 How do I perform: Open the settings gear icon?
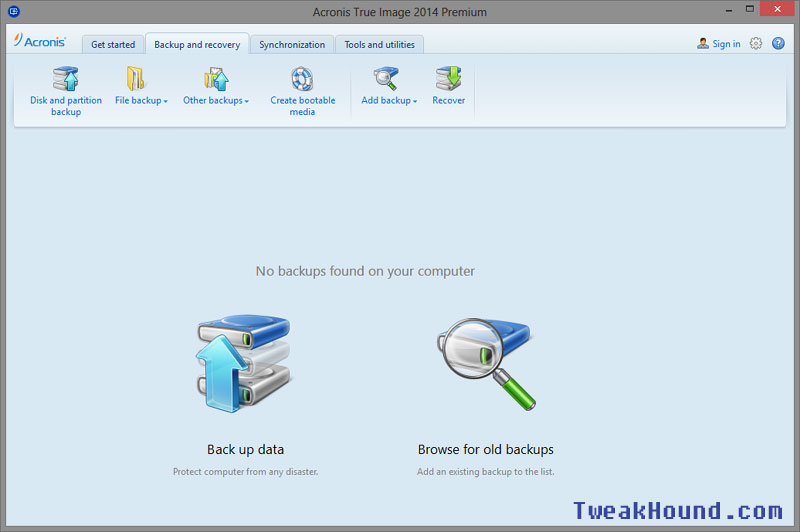[x=756, y=43]
